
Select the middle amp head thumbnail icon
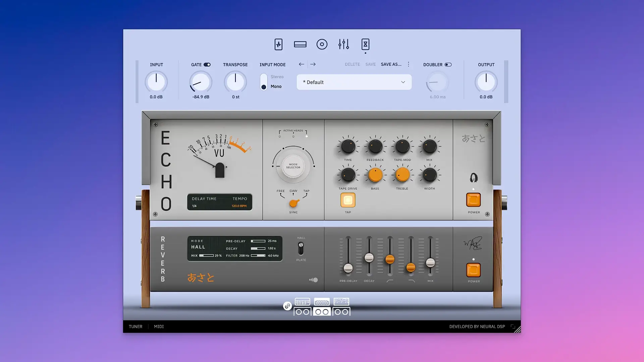click(x=322, y=302)
